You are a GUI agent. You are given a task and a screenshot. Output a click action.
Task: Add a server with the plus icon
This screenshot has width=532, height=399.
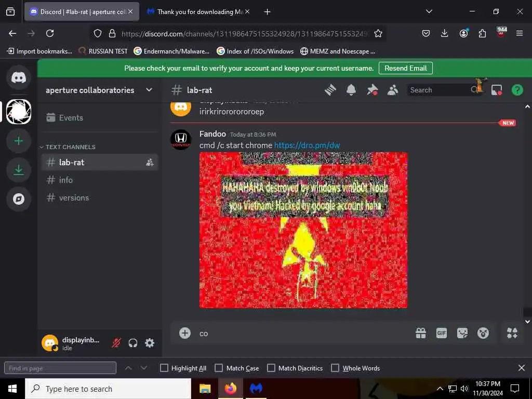coord(19,141)
